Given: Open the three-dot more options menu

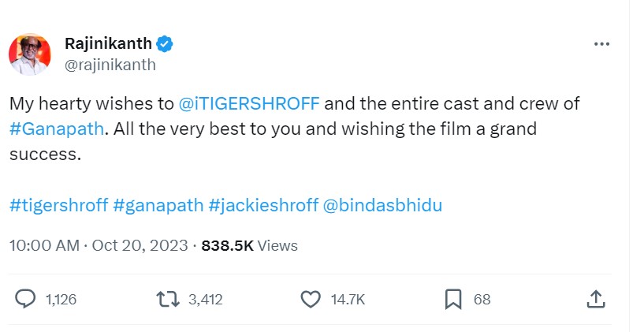Looking at the screenshot, I should 601,44.
